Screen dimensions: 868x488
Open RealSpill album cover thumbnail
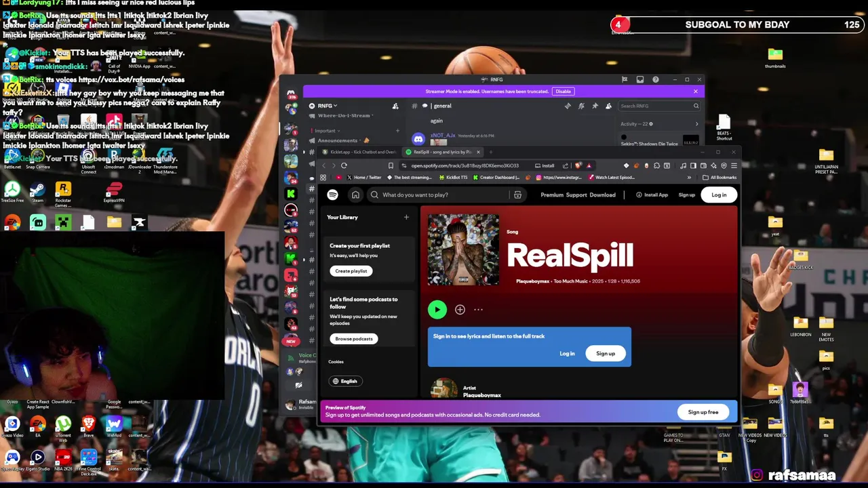(x=463, y=250)
